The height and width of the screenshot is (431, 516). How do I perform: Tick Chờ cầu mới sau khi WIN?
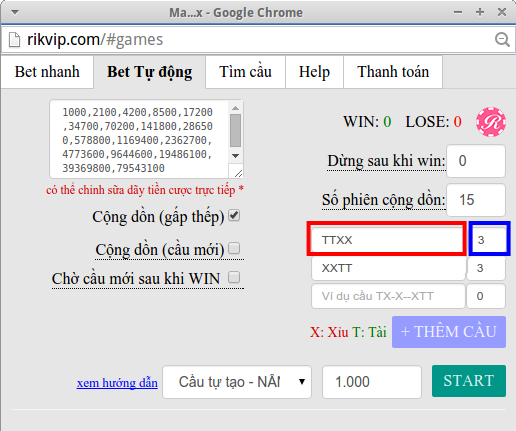pyautogui.click(x=234, y=277)
